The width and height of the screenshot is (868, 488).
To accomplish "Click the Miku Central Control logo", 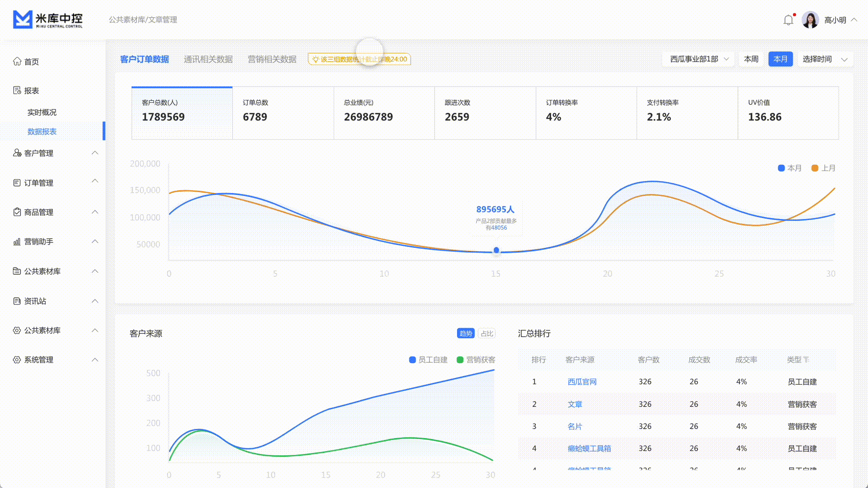I will tap(48, 20).
